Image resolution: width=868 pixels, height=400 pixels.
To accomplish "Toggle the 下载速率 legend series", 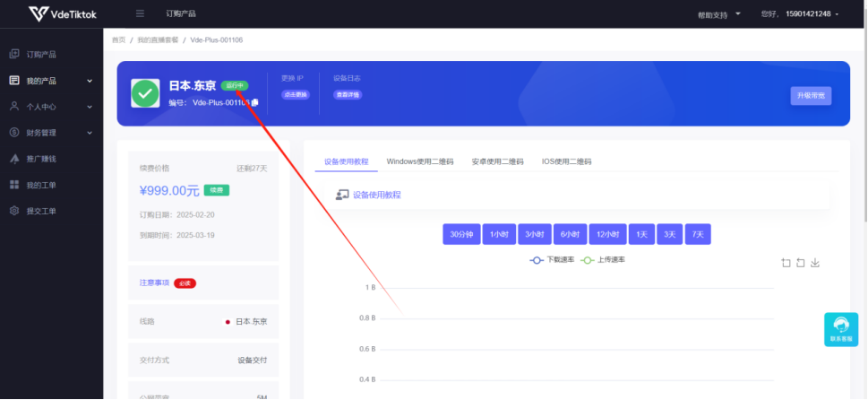I will tap(553, 259).
